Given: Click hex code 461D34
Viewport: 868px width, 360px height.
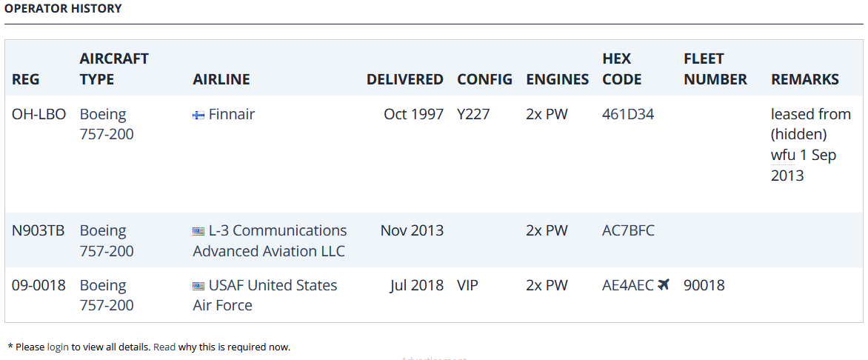Looking at the screenshot, I should click(628, 114).
